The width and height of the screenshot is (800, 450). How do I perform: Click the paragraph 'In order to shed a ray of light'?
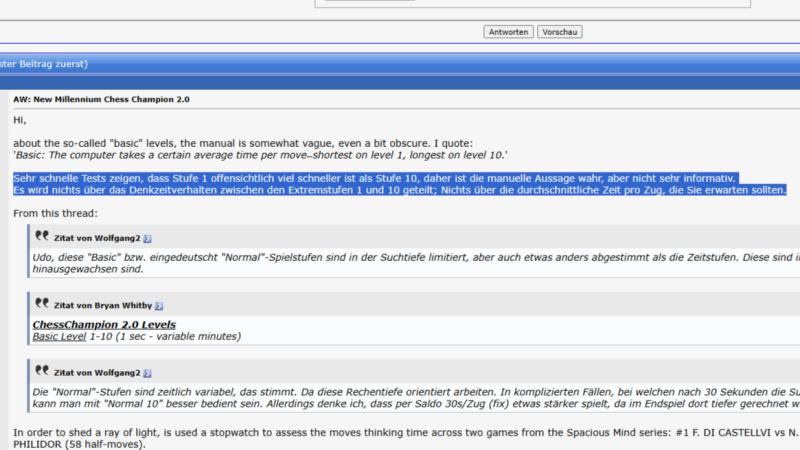[x=406, y=438]
